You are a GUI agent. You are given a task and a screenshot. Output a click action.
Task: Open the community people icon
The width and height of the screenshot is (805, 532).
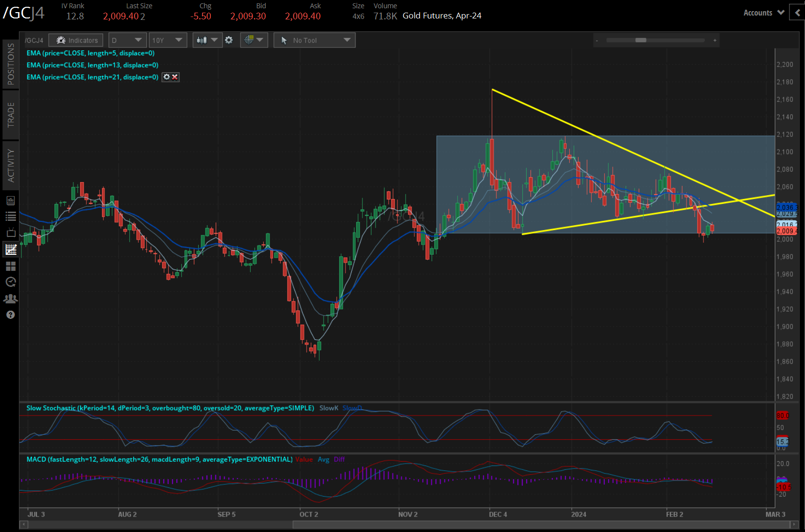[11, 299]
